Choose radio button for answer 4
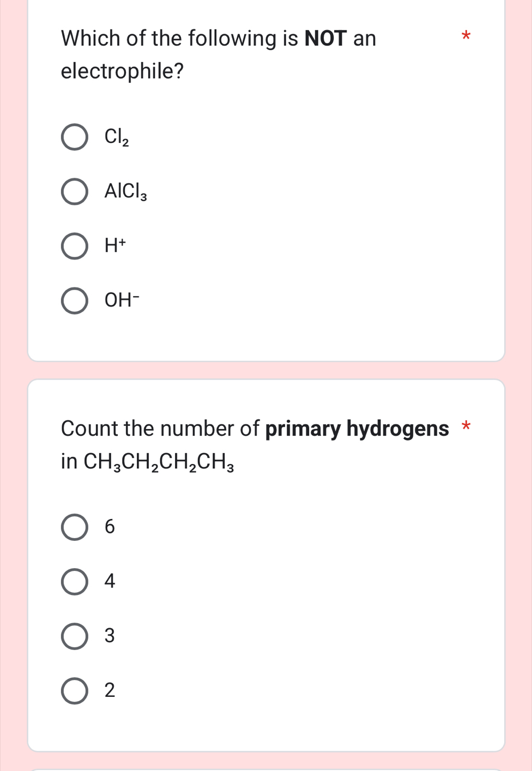The width and height of the screenshot is (532, 771). pos(74,581)
